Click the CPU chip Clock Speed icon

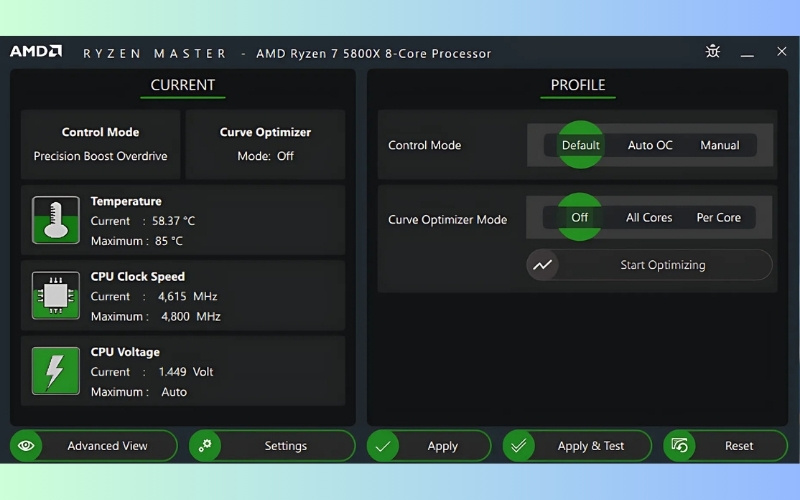[x=55, y=296]
